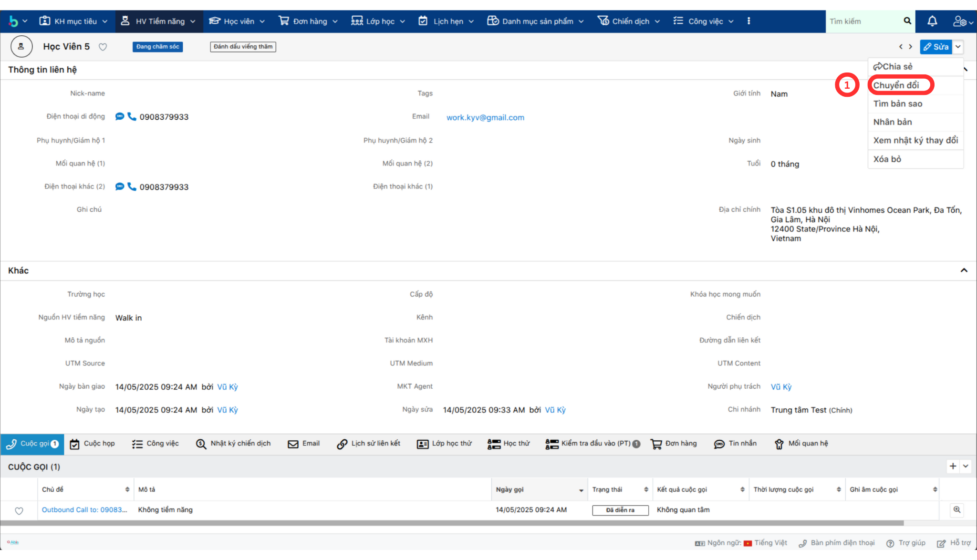
Task: Go to next record arrow
Action: pos(910,47)
